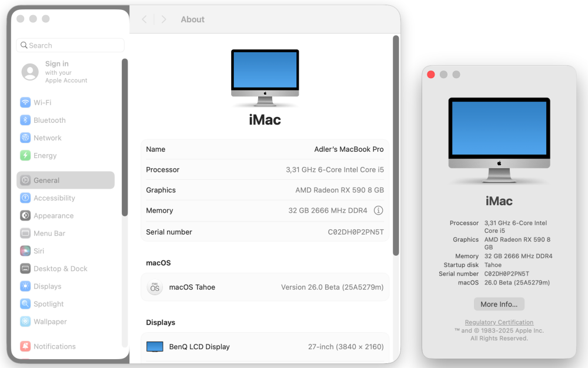Click the Notifications bell icon
Viewport: 588px width, 368px height.
(25, 346)
